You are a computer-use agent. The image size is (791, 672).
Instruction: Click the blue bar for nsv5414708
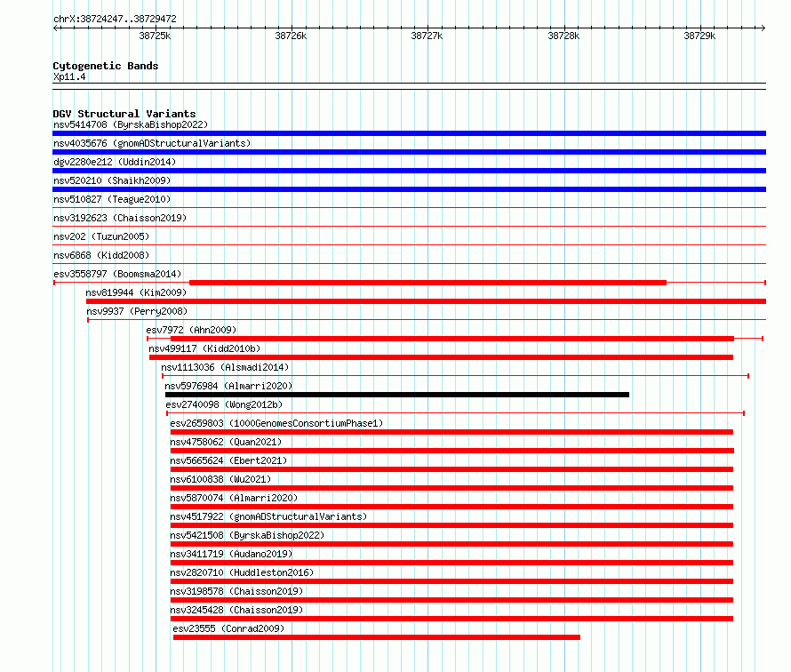pos(409,133)
